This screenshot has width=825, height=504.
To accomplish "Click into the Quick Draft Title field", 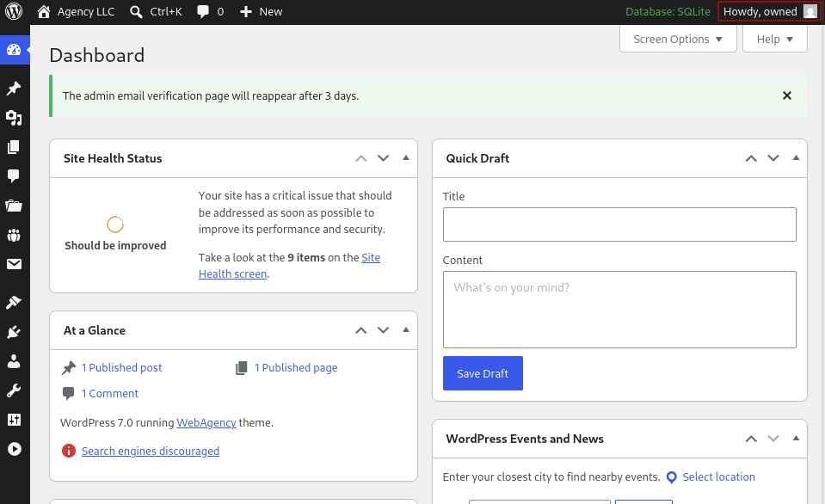I will click(619, 224).
